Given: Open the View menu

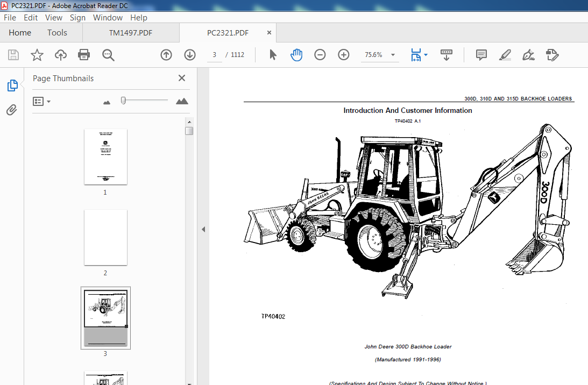Looking at the screenshot, I should 54,18.
